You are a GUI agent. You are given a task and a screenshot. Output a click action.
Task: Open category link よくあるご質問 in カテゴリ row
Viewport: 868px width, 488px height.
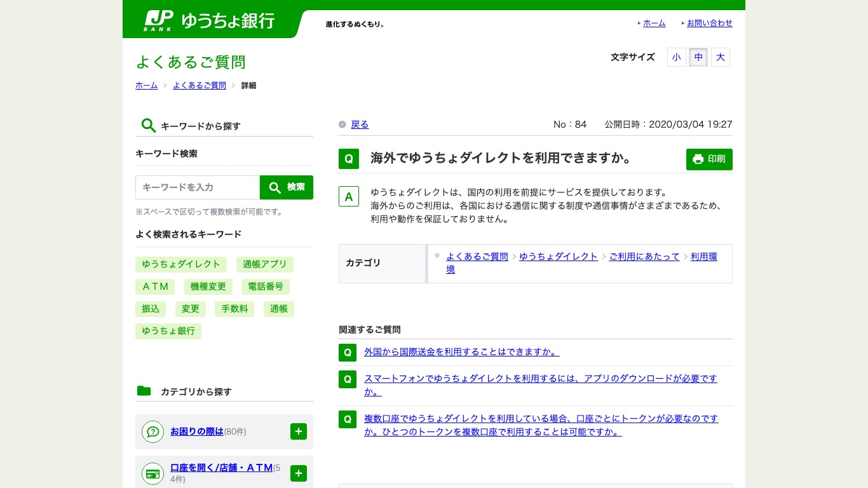(477, 257)
